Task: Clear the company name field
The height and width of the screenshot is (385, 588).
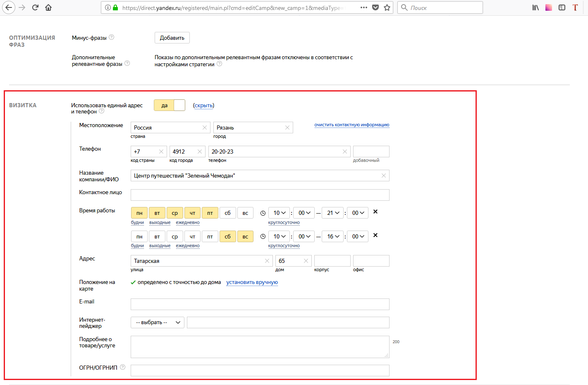Action: click(384, 176)
